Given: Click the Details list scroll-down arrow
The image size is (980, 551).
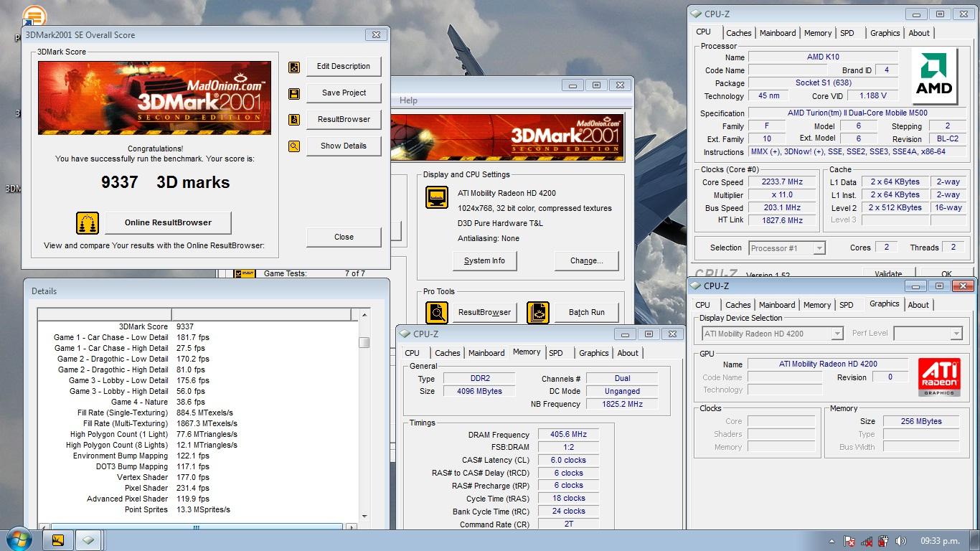Looking at the screenshot, I should 364,517.
